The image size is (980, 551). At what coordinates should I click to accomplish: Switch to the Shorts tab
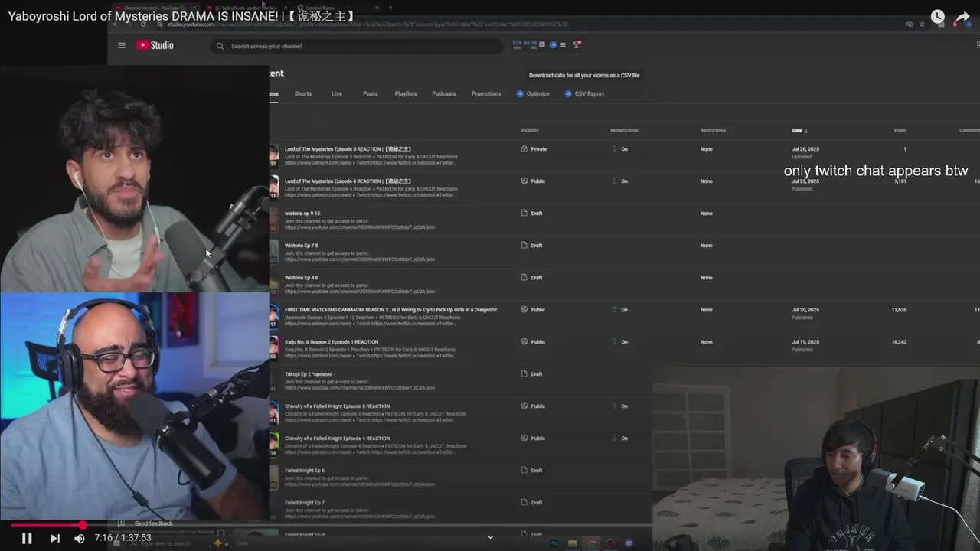coord(303,93)
